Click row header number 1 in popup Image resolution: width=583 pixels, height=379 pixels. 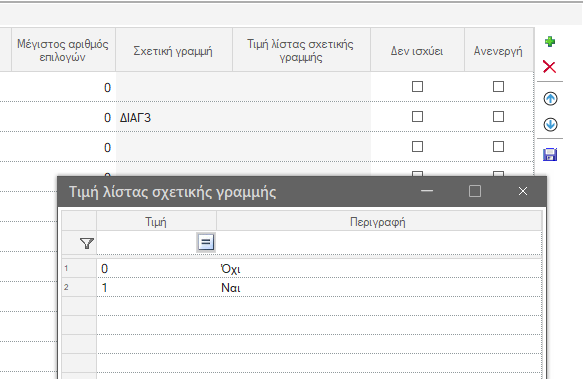click(79, 269)
